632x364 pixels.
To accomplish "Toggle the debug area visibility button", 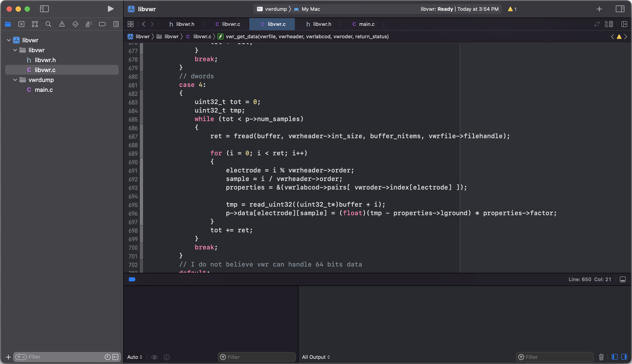I will pos(623,280).
